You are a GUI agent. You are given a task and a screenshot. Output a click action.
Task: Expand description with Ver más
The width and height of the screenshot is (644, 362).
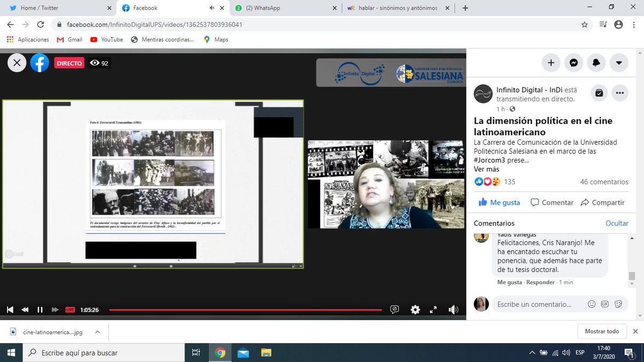[x=486, y=169]
